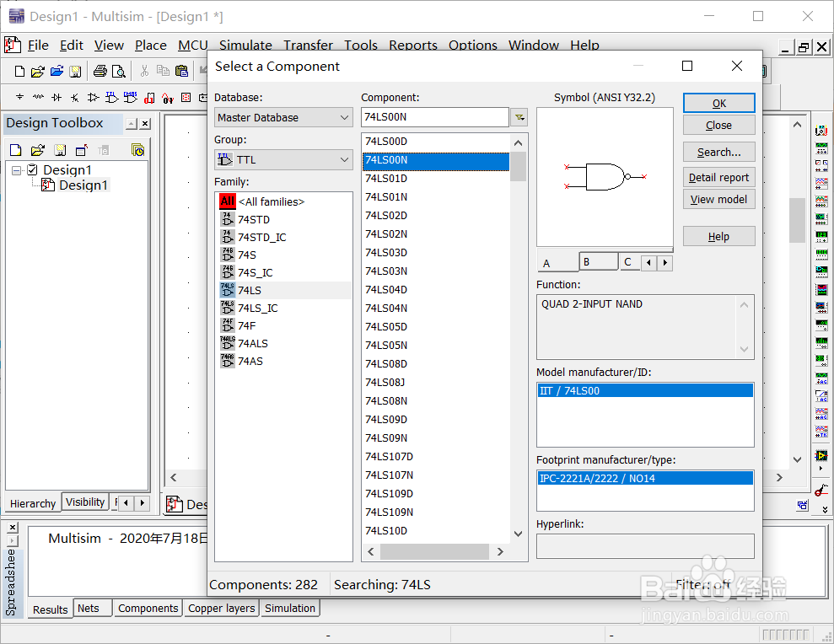Place a Transistor component from toolbar

click(75, 97)
